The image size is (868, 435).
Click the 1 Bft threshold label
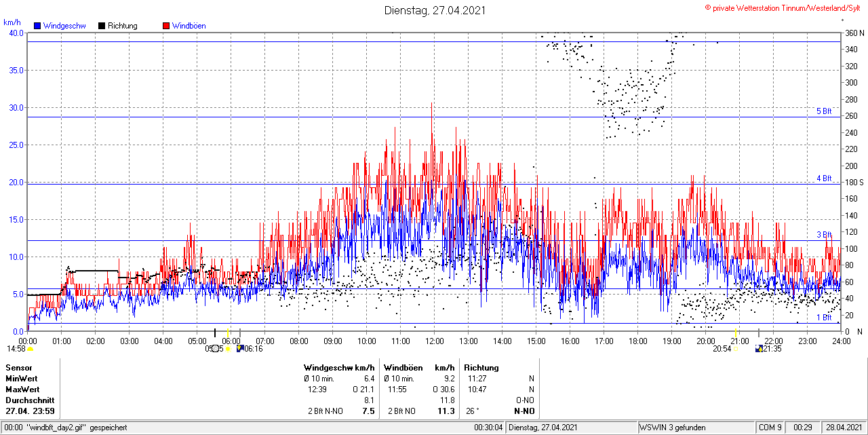click(824, 317)
